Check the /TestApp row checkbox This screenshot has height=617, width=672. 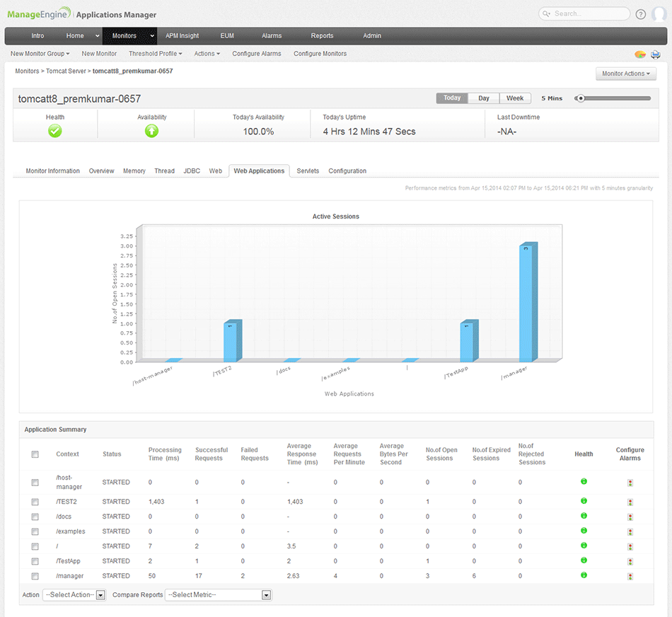pos(35,561)
